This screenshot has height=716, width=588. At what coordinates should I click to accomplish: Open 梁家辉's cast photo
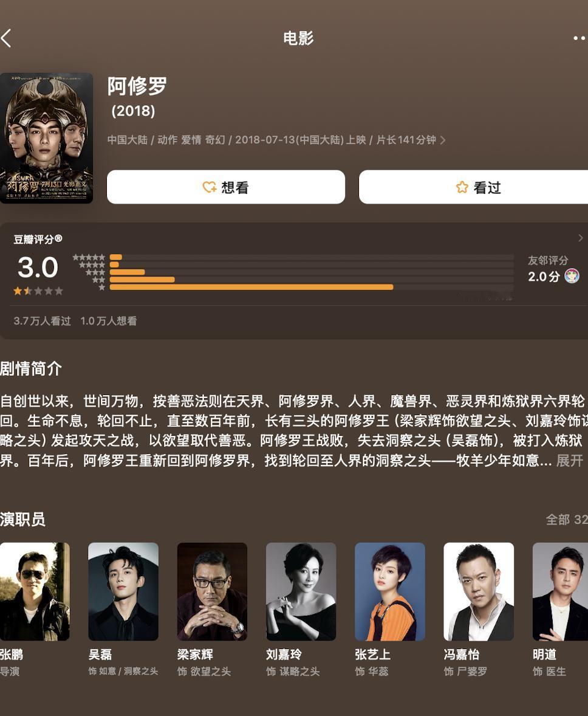[x=212, y=591]
